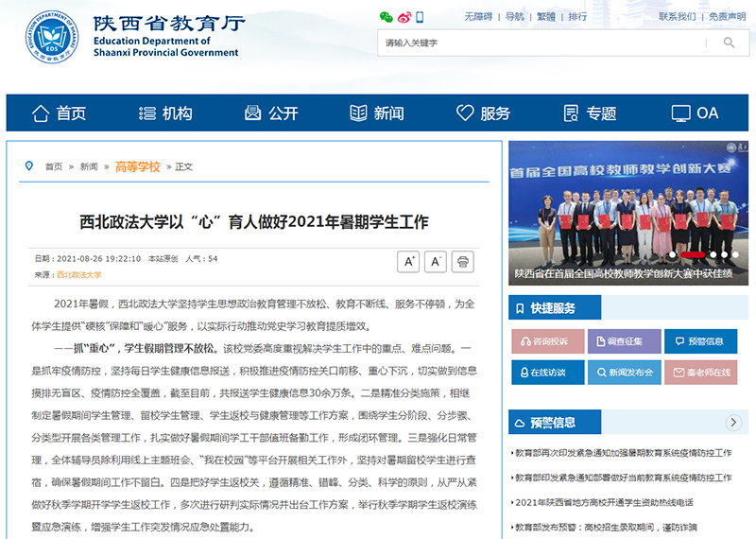This screenshot has width=756, height=539.
Task: Open the Weibo icon in header
Action: point(404,17)
